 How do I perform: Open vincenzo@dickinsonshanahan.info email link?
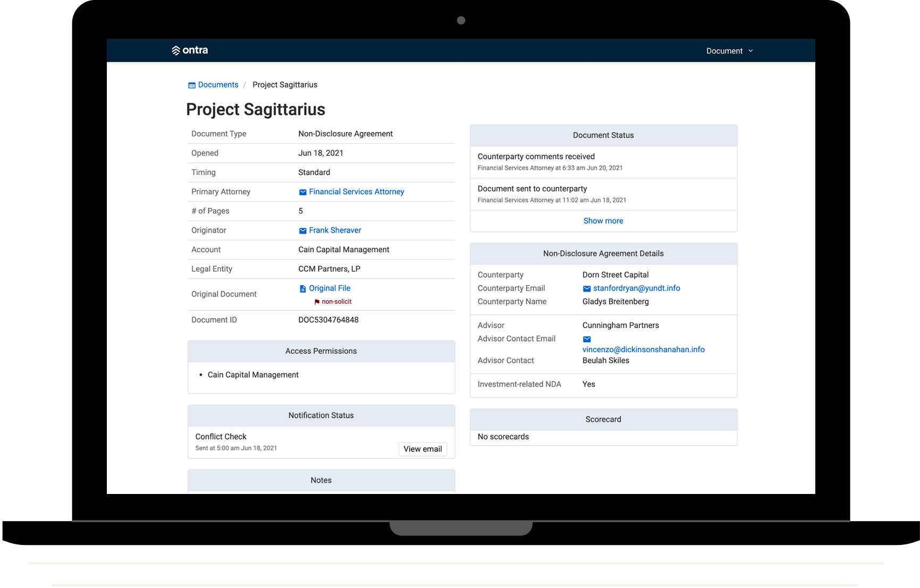click(643, 350)
